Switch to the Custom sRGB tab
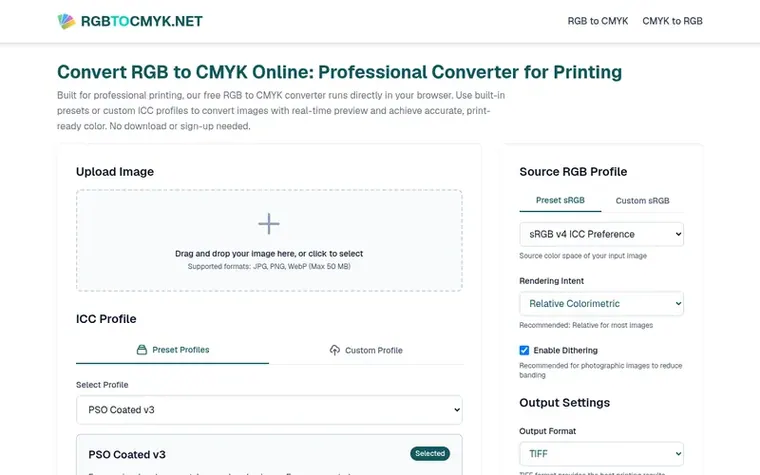 pyautogui.click(x=642, y=200)
